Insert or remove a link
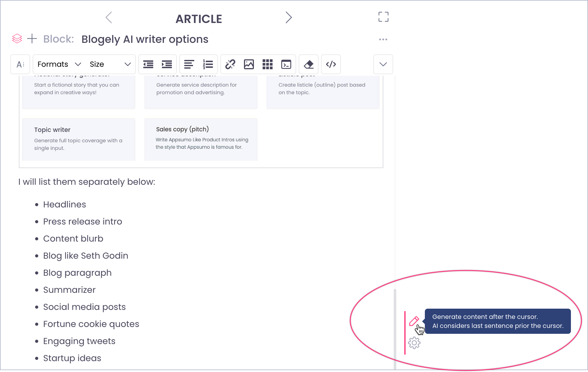588x372 pixels. [x=230, y=64]
